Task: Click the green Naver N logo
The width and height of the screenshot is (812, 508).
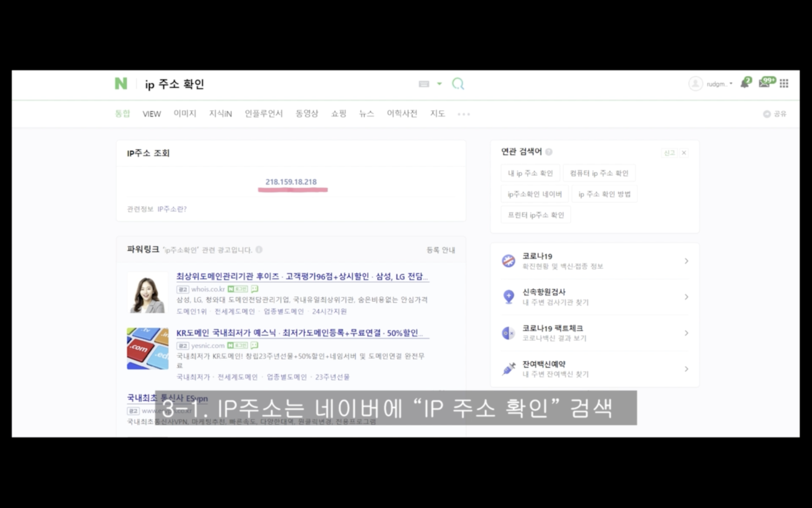Action: [x=121, y=83]
